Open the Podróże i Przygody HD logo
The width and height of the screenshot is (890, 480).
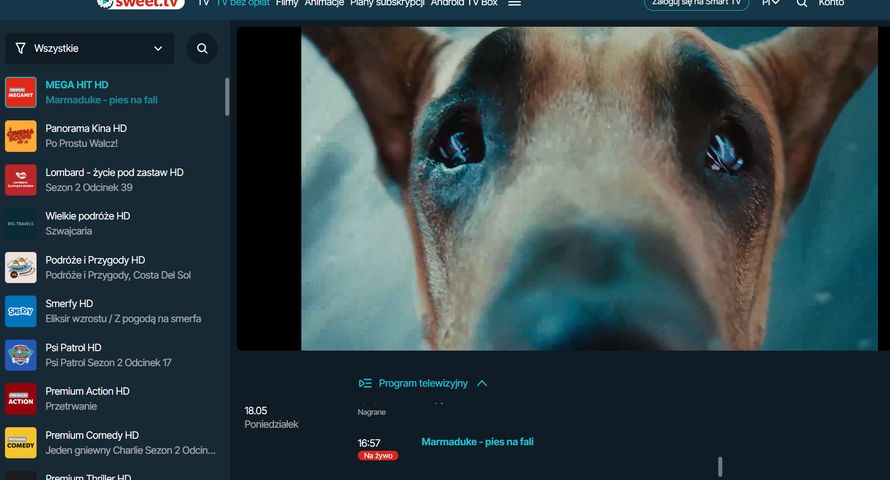click(21, 267)
